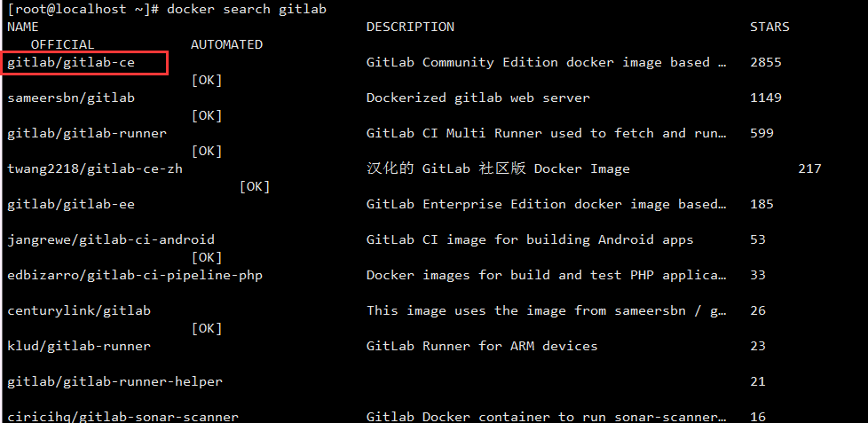The image size is (868, 423).
Task: Click the 'docker search gitlab' command text
Action: point(247,10)
